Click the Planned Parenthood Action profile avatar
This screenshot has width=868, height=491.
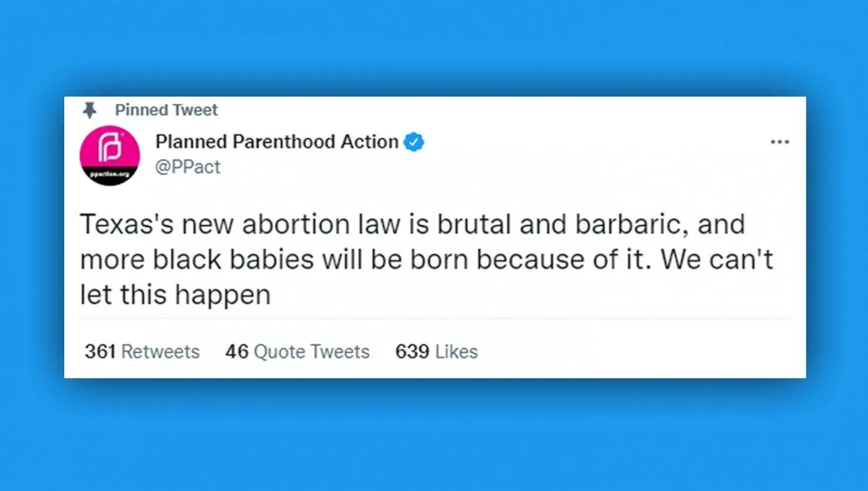point(109,156)
